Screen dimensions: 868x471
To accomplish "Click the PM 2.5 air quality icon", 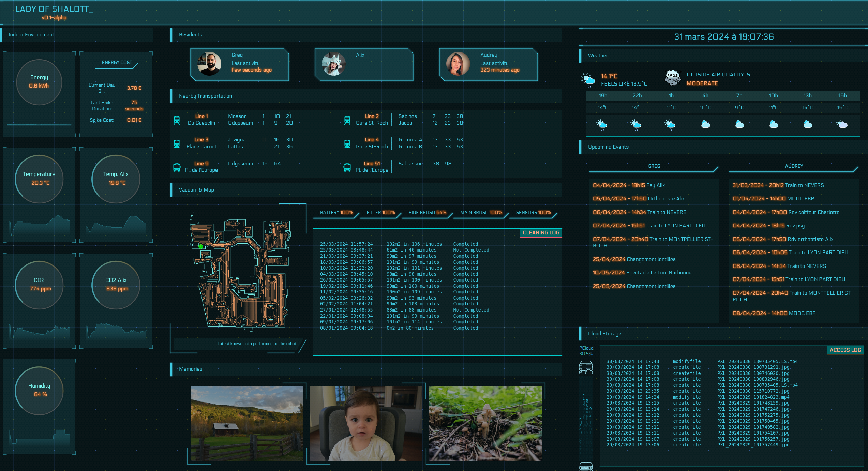I will [x=672, y=78].
